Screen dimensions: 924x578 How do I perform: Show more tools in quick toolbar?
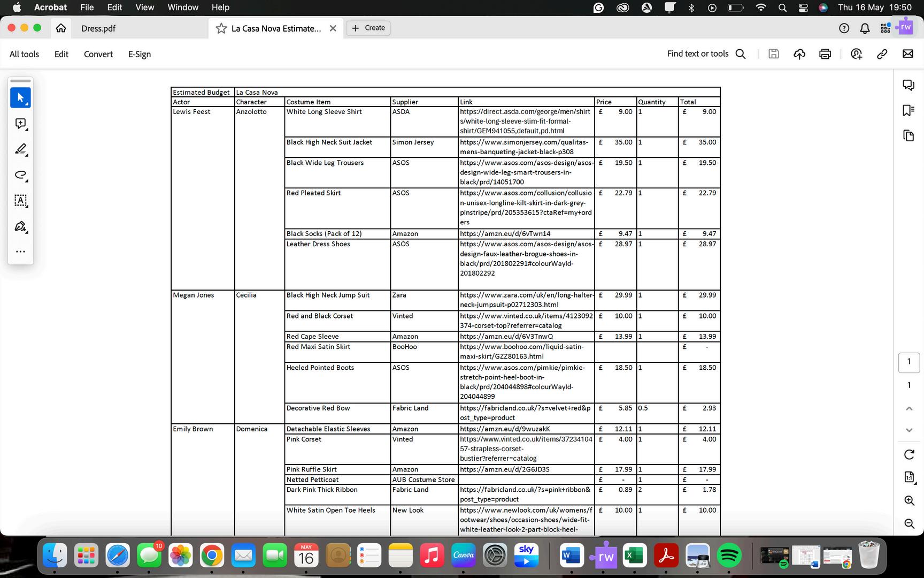coord(20,252)
